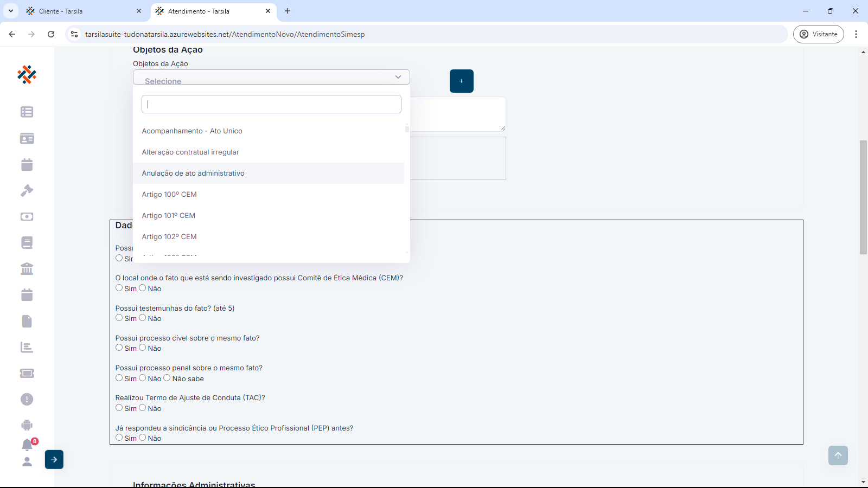Open the notifications bell with badge
Viewport: 868px width, 488px height.
click(27, 445)
